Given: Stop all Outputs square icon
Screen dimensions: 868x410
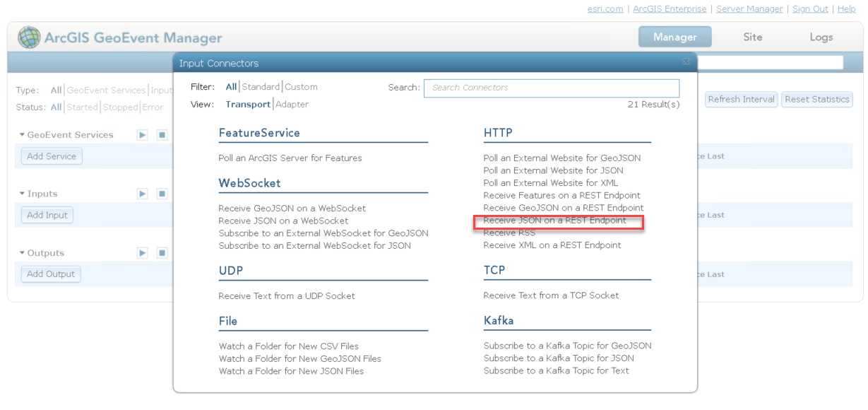Looking at the screenshot, I should point(162,253).
